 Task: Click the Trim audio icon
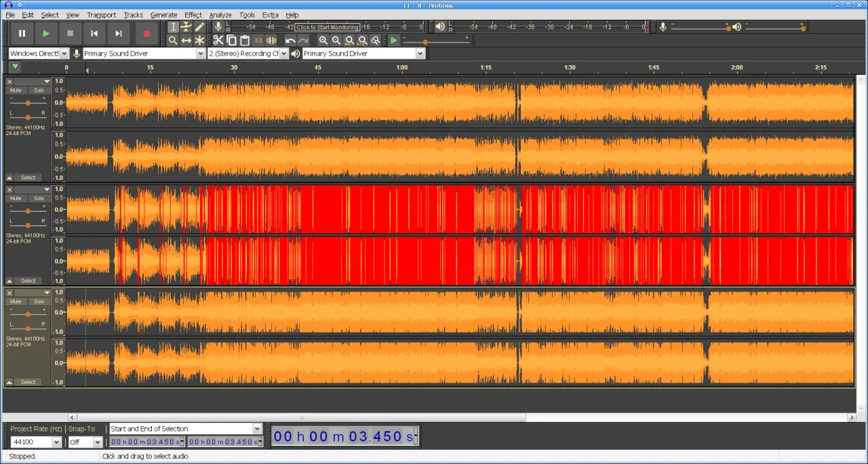tap(258, 40)
